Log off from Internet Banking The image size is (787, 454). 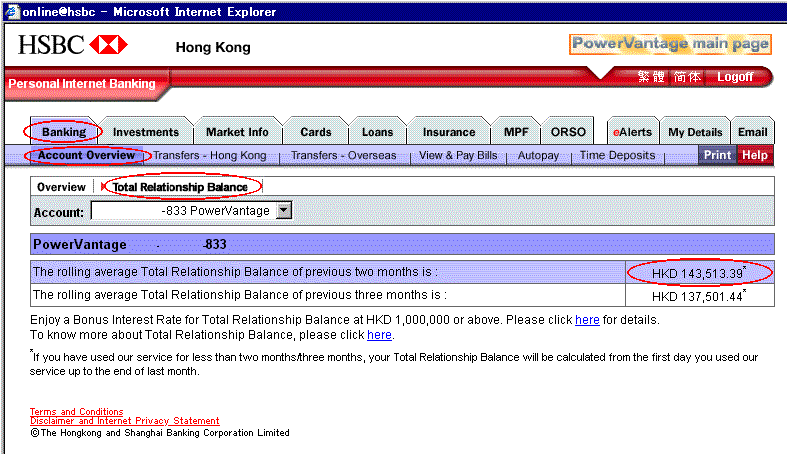(735, 77)
